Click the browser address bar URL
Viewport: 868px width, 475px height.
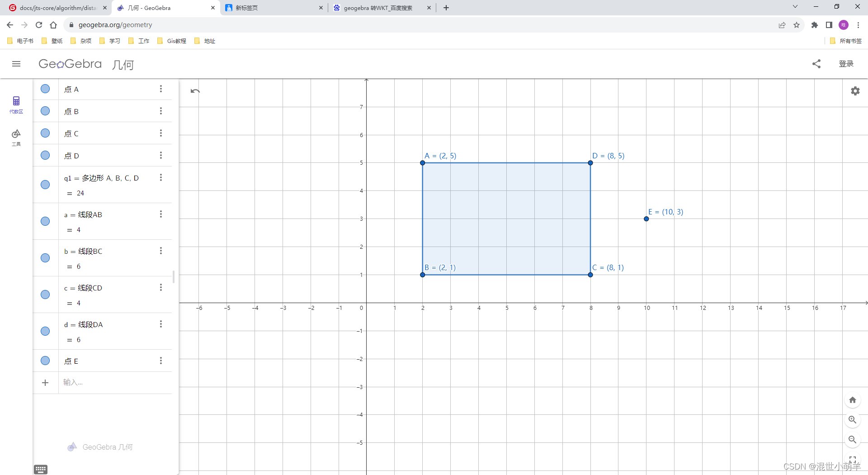click(115, 25)
